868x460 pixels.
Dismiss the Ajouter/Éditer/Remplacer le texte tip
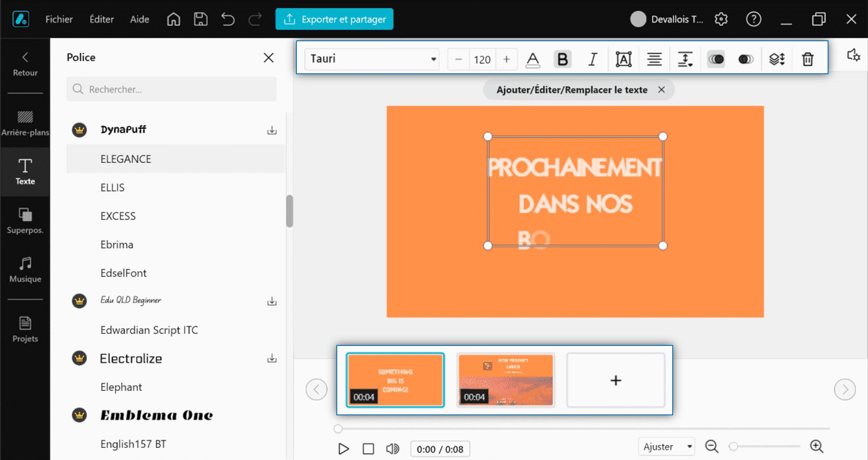(661, 90)
